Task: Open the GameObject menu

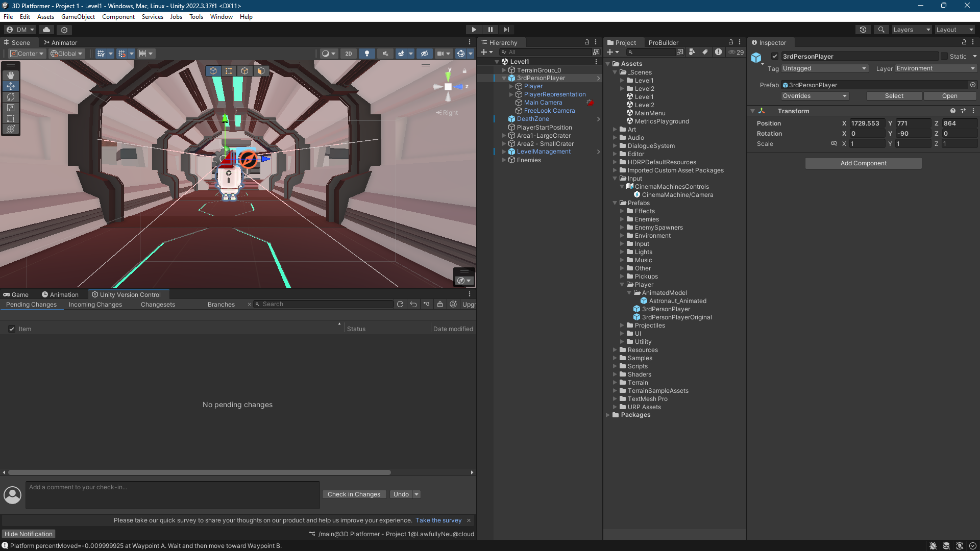Action: point(78,17)
